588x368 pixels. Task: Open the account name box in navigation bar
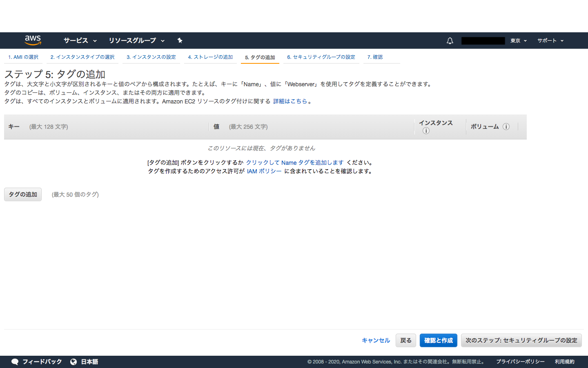click(x=483, y=40)
